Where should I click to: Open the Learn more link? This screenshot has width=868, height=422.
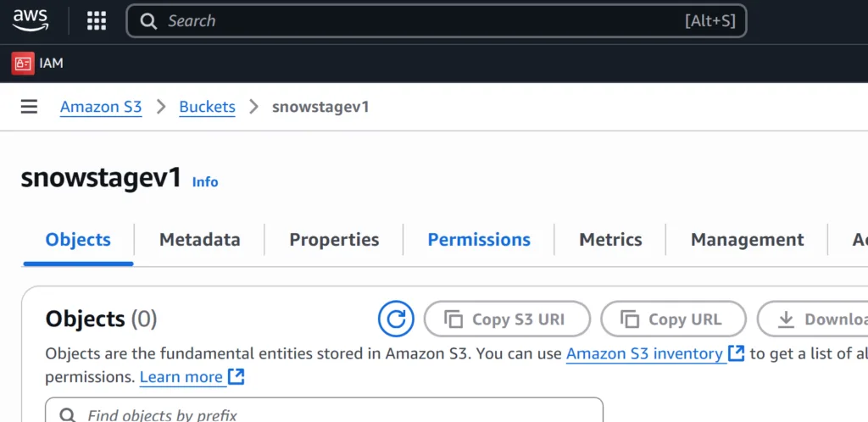pos(181,377)
